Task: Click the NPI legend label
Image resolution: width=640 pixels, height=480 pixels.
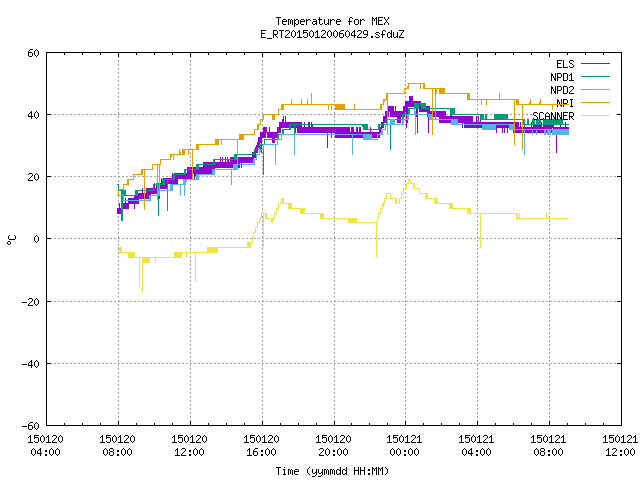Action: coord(565,103)
